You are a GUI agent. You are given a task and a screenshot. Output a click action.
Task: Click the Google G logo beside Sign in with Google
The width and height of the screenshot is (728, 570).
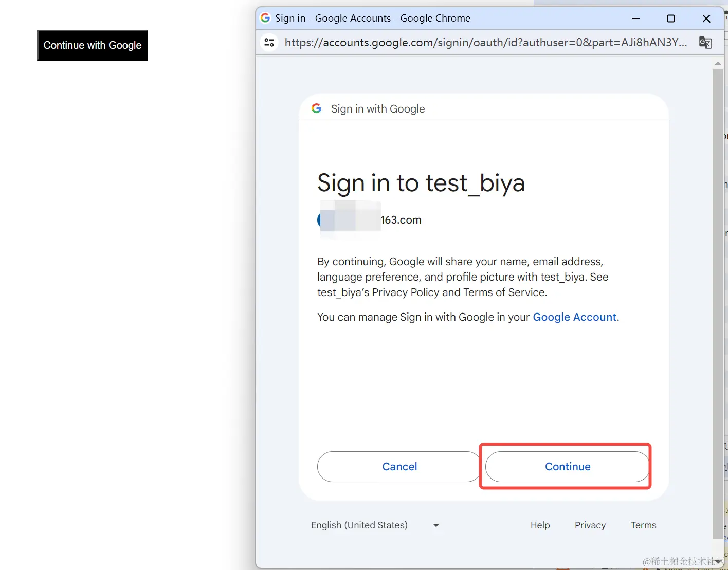pyautogui.click(x=317, y=108)
